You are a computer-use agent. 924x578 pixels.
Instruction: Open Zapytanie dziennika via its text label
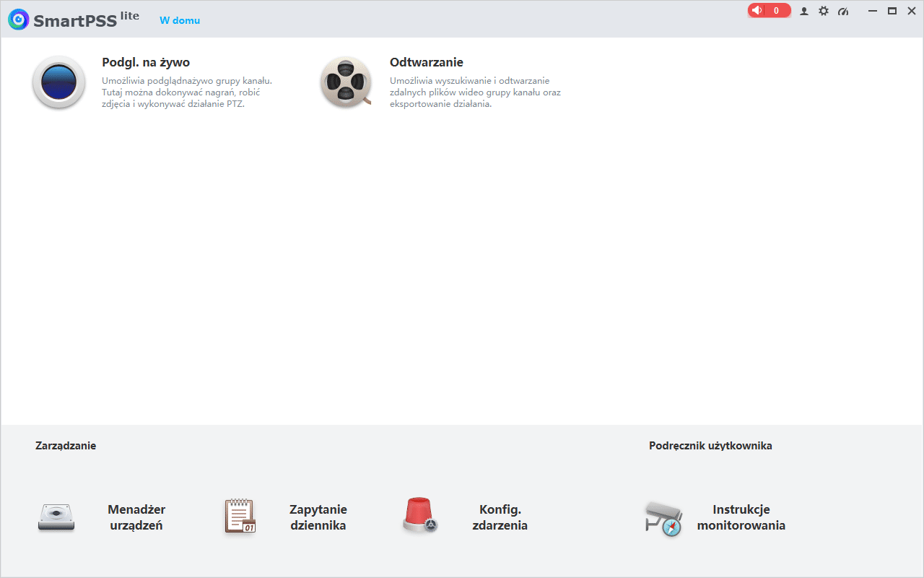(318, 517)
